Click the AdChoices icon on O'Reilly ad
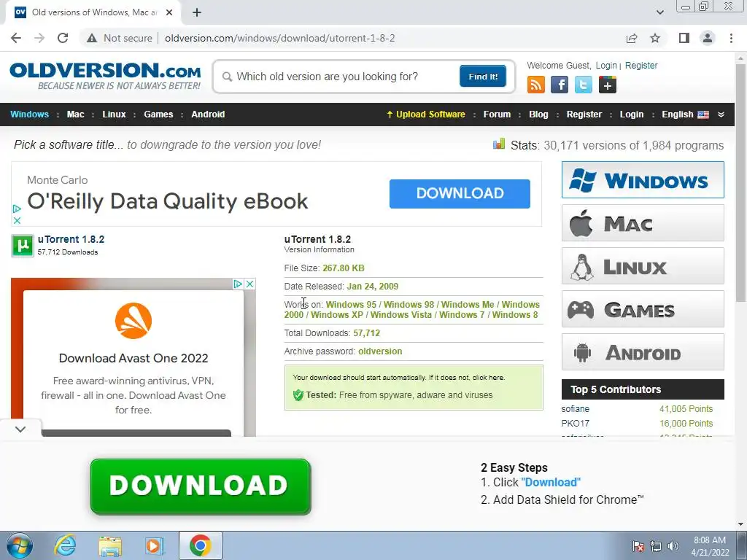Viewport: 747px width, 560px height. click(x=17, y=209)
